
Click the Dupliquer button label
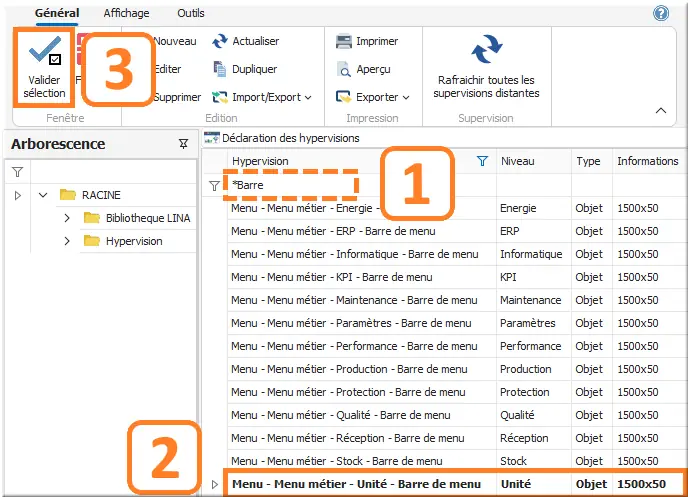point(254,69)
